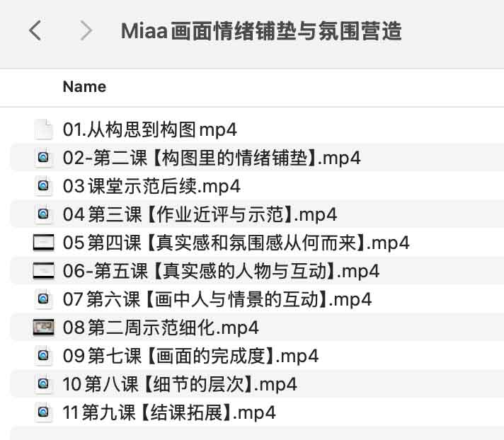504x440 pixels.
Task: Click the video icon beside 04第三课【作业近评与示范】.mp4
Action: click(44, 214)
